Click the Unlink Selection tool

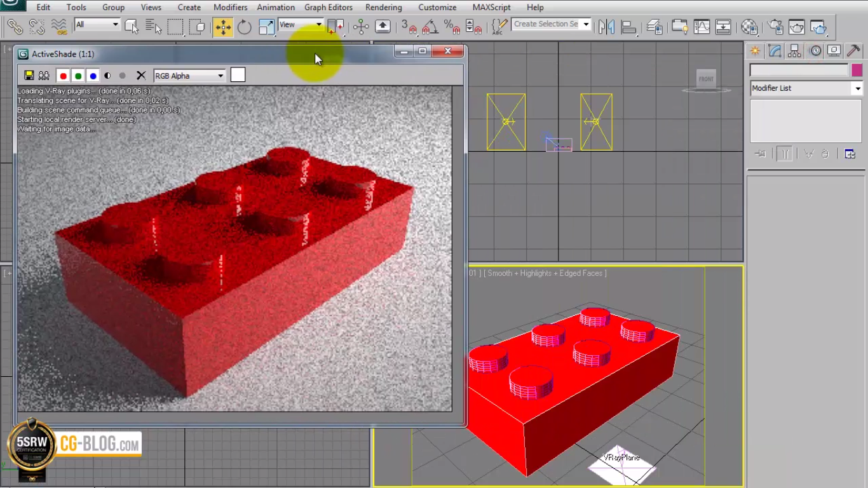tap(37, 27)
